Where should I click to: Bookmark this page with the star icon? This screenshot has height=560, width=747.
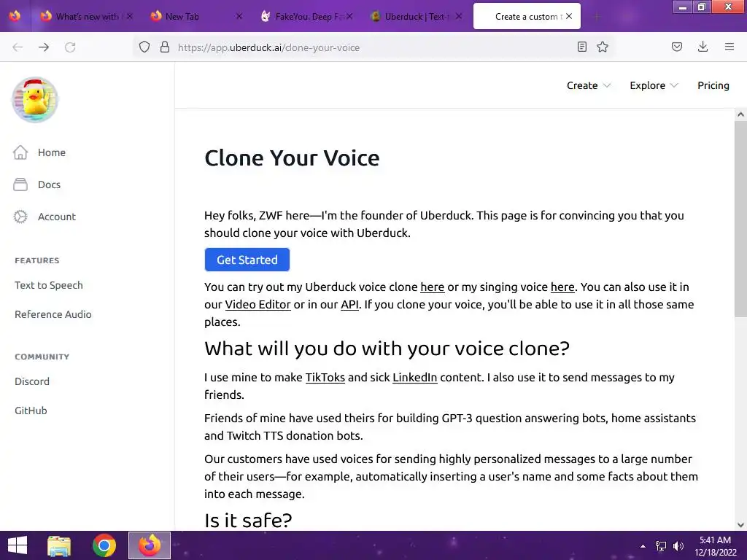(x=603, y=47)
